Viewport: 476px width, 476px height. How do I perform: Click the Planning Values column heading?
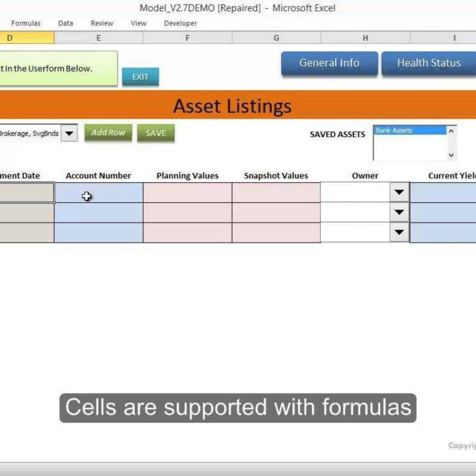(x=187, y=176)
